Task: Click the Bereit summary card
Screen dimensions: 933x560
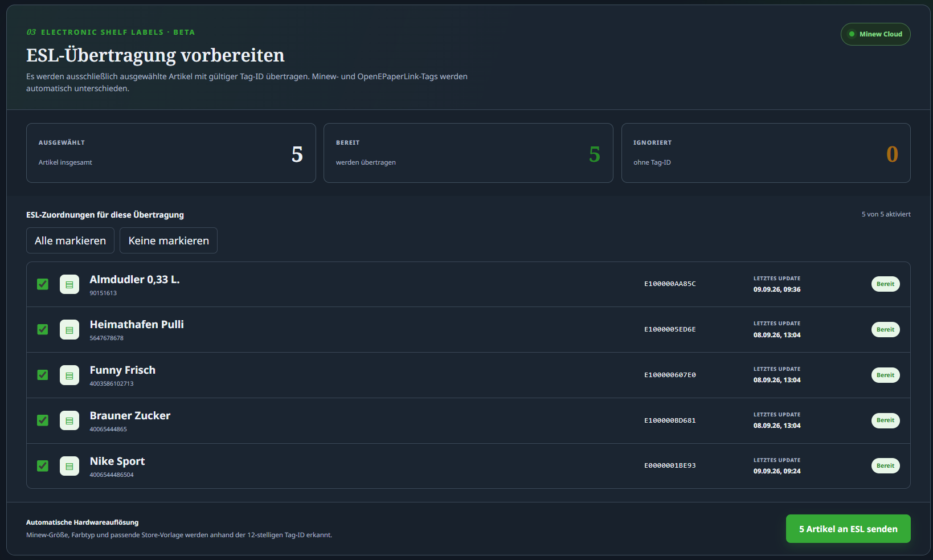Action: pyautogui.click(x=468, y=153)
